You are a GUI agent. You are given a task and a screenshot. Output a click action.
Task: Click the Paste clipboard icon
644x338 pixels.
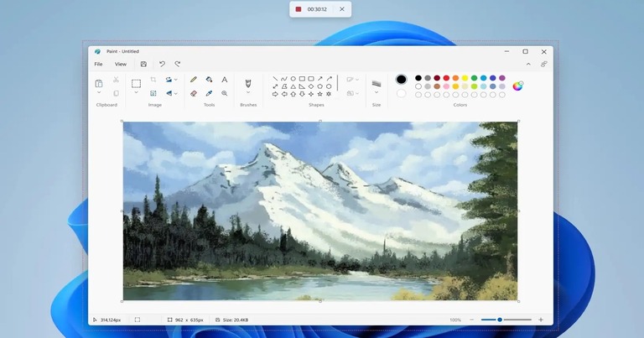pos(99,83)
